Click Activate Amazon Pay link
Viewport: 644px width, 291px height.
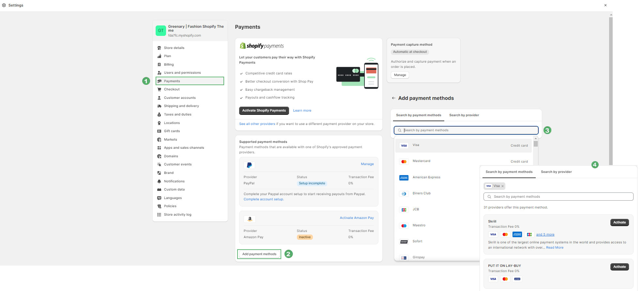357,218
